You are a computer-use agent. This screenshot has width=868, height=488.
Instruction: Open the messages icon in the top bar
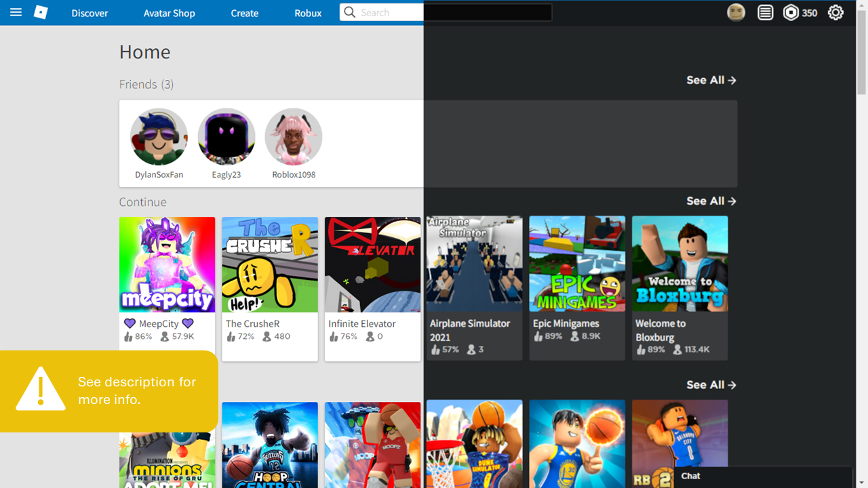[765, 12]
